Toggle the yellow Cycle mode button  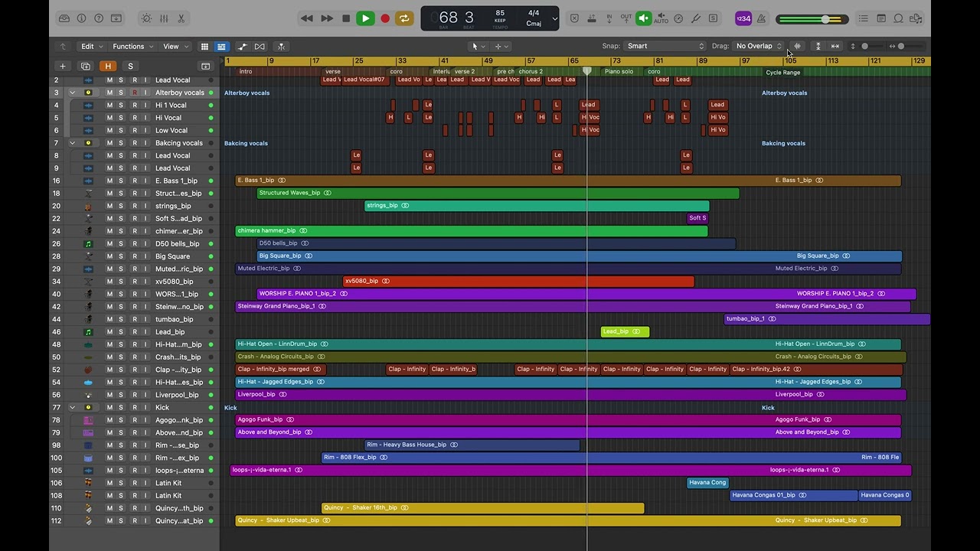click(404, 18)
